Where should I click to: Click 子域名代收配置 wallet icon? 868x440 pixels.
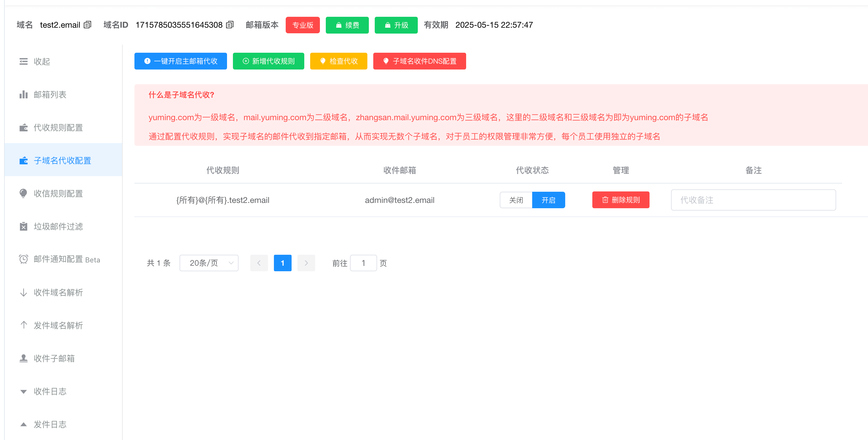(x=24, y=161)
